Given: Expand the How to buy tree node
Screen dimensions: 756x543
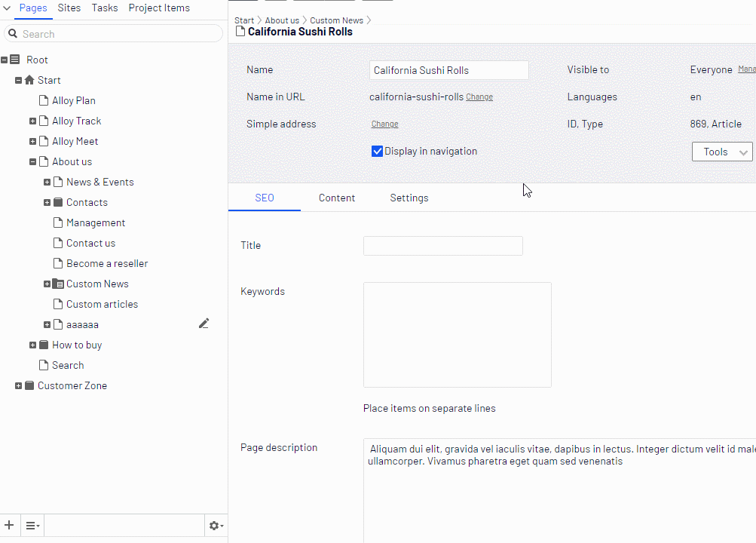Looking at the screenshot, I should point(33,345).
